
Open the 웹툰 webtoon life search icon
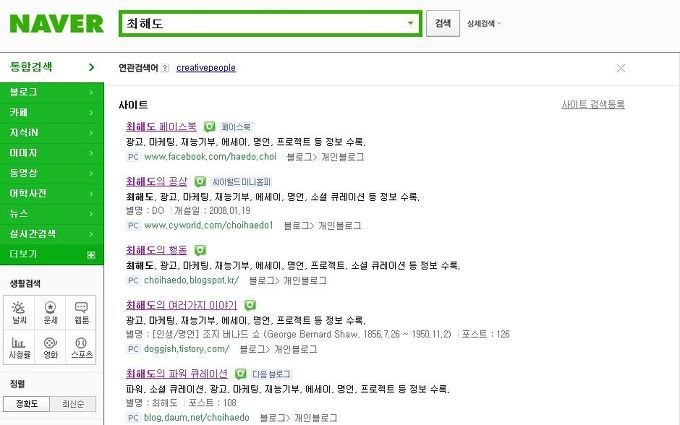tap(81, 313)
